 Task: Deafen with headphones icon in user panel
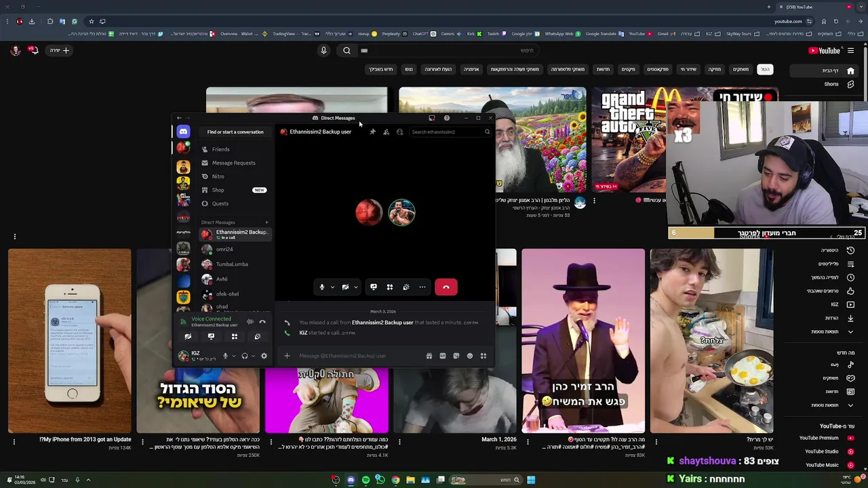click(245, 356)
